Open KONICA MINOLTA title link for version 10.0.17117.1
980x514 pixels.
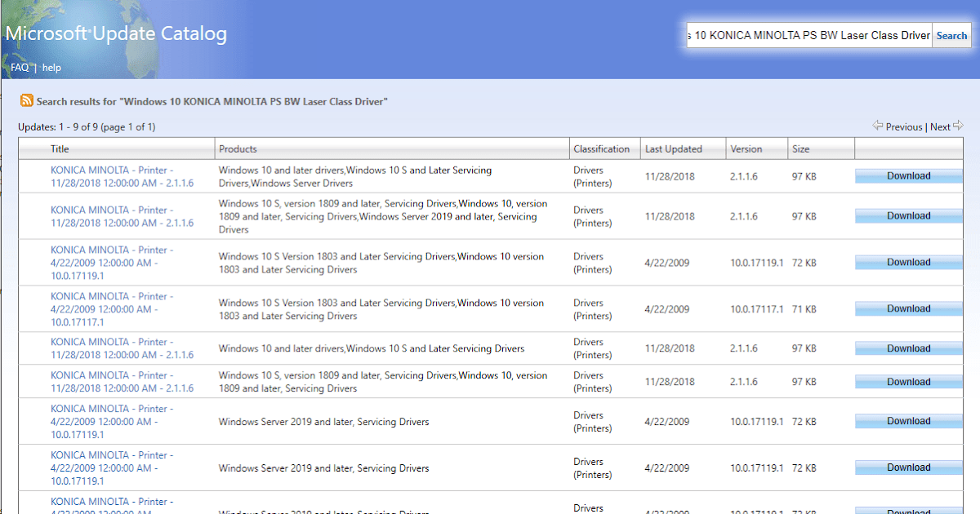point(112,309)
